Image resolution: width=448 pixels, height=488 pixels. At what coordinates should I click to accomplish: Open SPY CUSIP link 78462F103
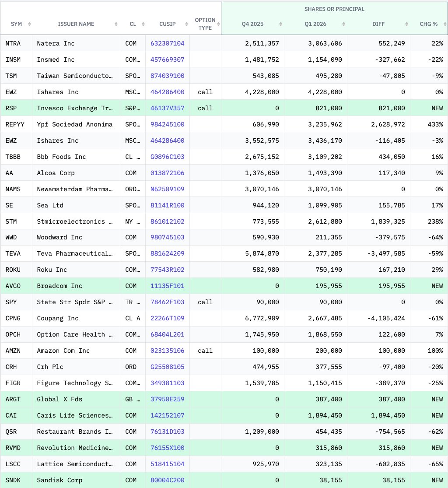click(168, 302)
